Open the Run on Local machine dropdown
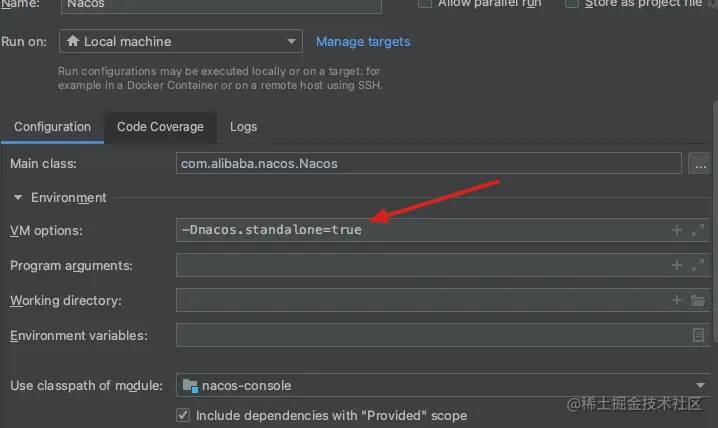Viewport: 718px width, 428px height. coord(180,41)
